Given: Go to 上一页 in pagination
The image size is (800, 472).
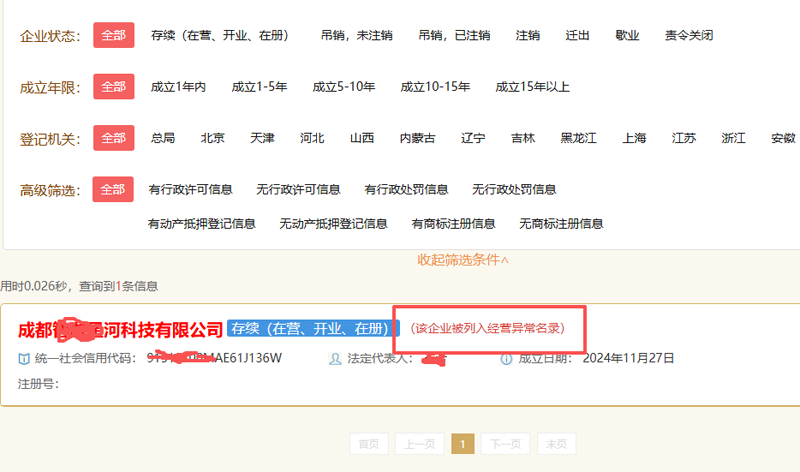Looking at the screenshot, I should coord(420,444).
